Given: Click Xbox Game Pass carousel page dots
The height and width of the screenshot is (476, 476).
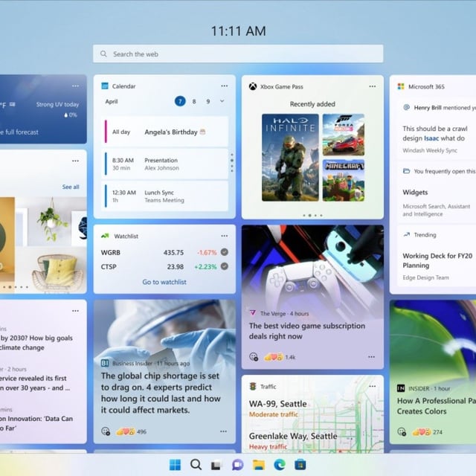Looking at the screenshot, I should (312, 215).
